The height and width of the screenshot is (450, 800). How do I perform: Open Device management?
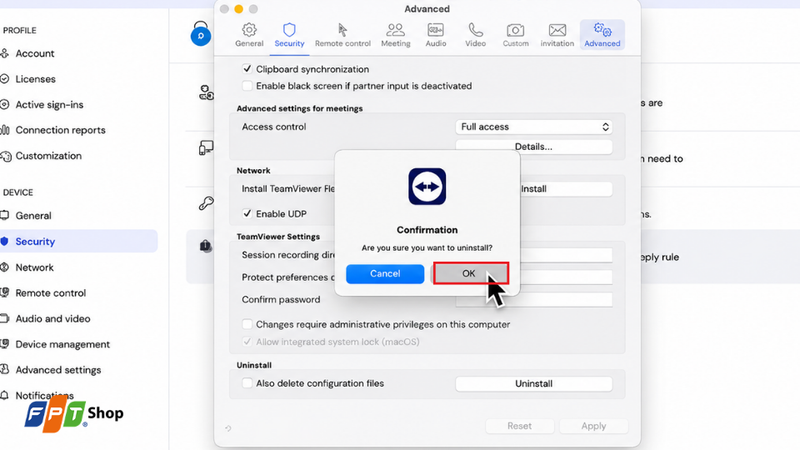[x=62, y=344]
